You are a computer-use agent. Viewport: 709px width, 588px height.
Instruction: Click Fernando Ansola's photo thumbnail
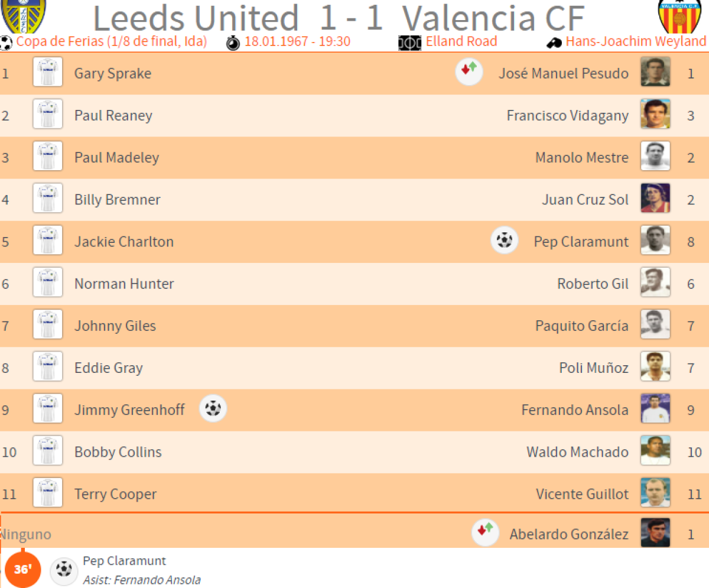point(655,410)
